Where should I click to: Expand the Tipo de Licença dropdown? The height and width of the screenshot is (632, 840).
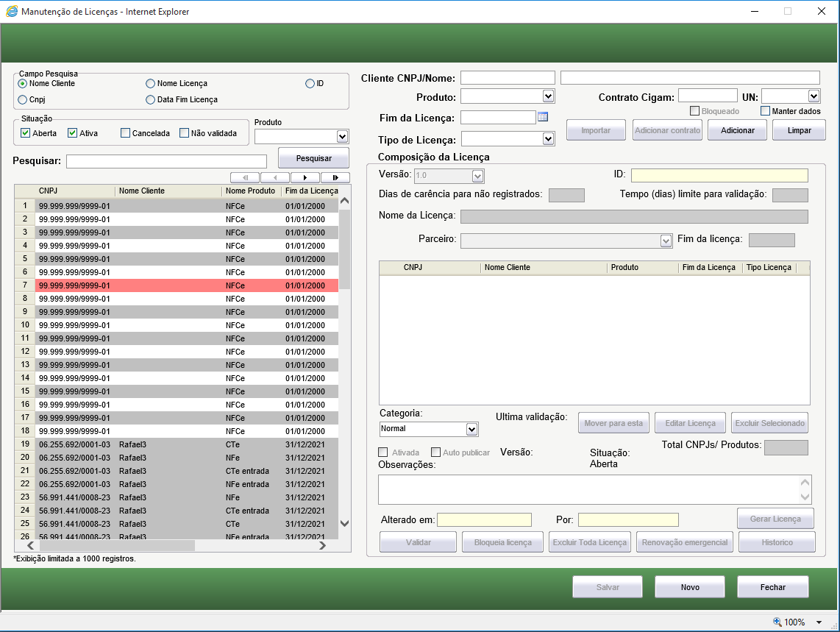tap(548, 138)
